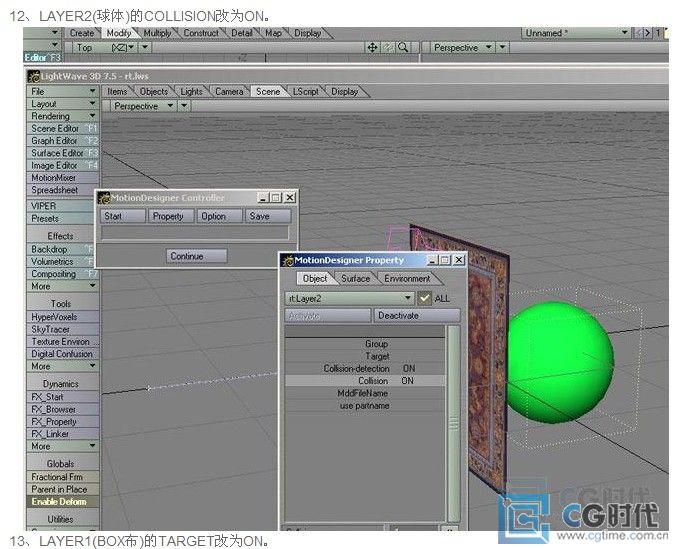Open Modeler's Modify tab
This screenshot has height=549, width=673.
click(x=118, y=33)
